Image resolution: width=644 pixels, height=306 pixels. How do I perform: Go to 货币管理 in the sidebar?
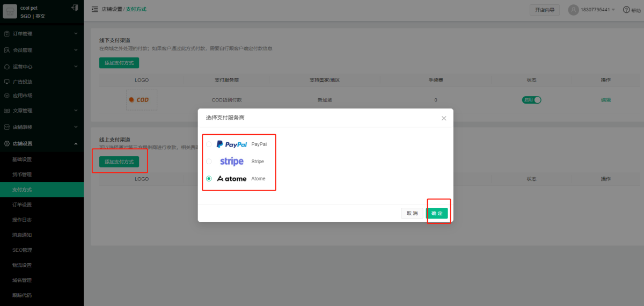point(23,174)
